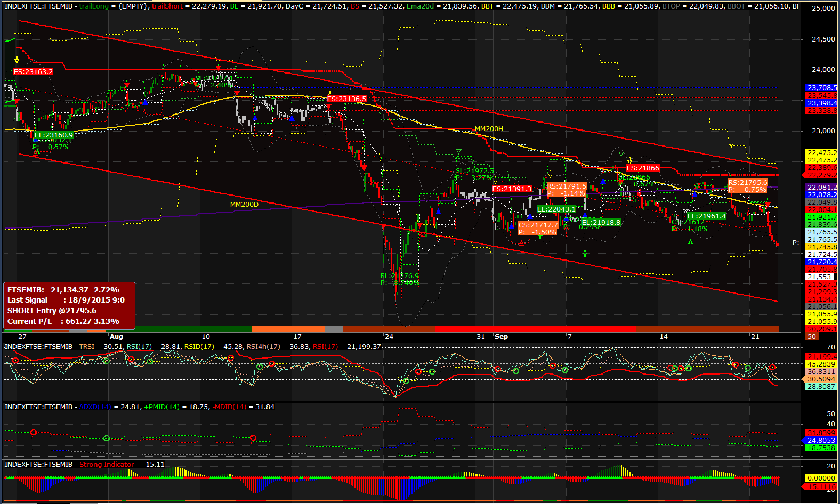Click the red ES:21391.3 label
The width and height of the screenshot is (840, 504).
click(512, 189)
